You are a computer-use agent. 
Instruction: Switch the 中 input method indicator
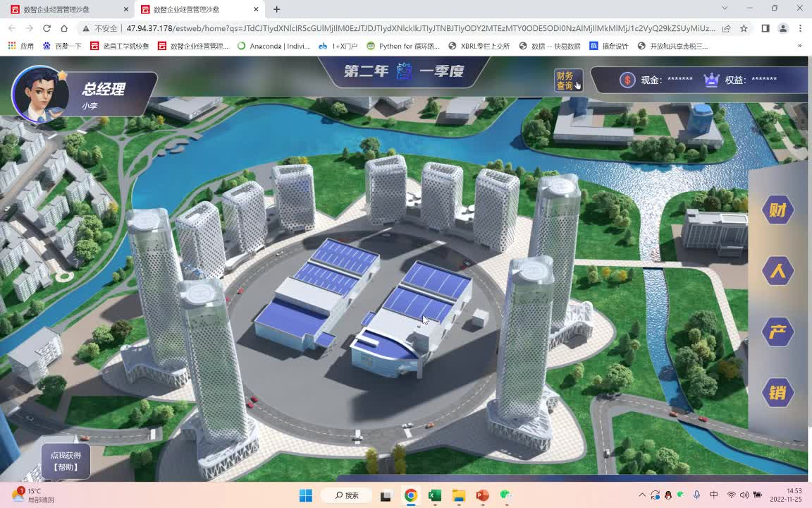coord(713,495)
